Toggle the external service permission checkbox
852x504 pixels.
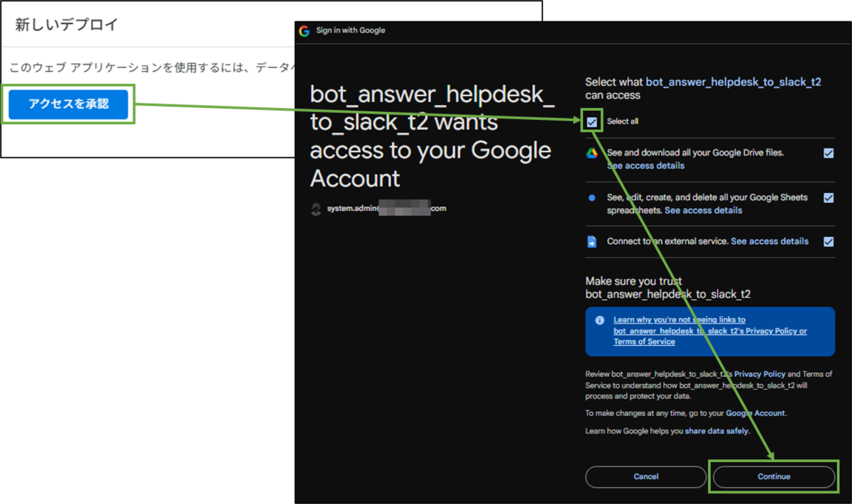coord(829,241)
